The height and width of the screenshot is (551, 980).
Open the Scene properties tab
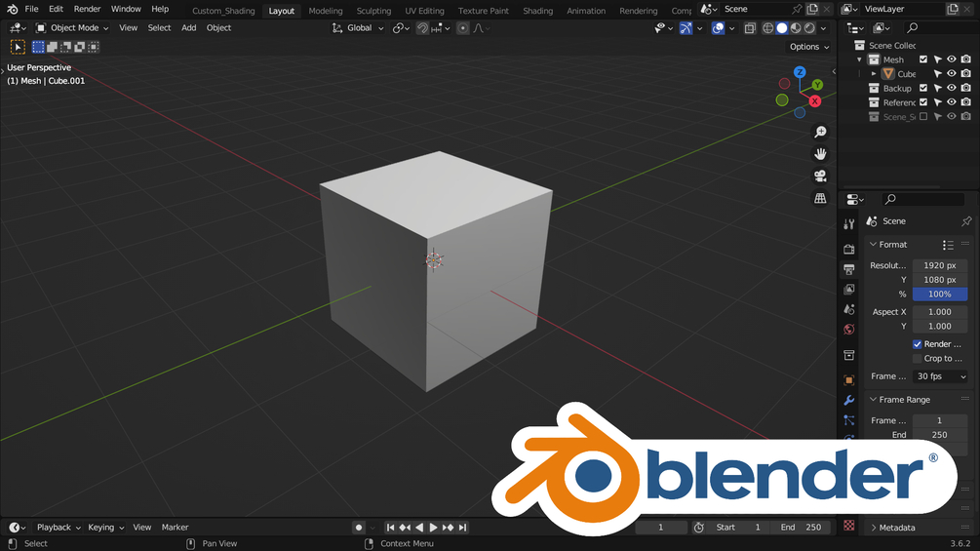point(848,309)
